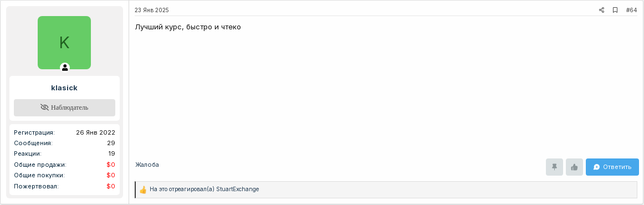Click the thumbs-up emoji in reactions bar
This screenshot has height=205, width=644.
143,190
